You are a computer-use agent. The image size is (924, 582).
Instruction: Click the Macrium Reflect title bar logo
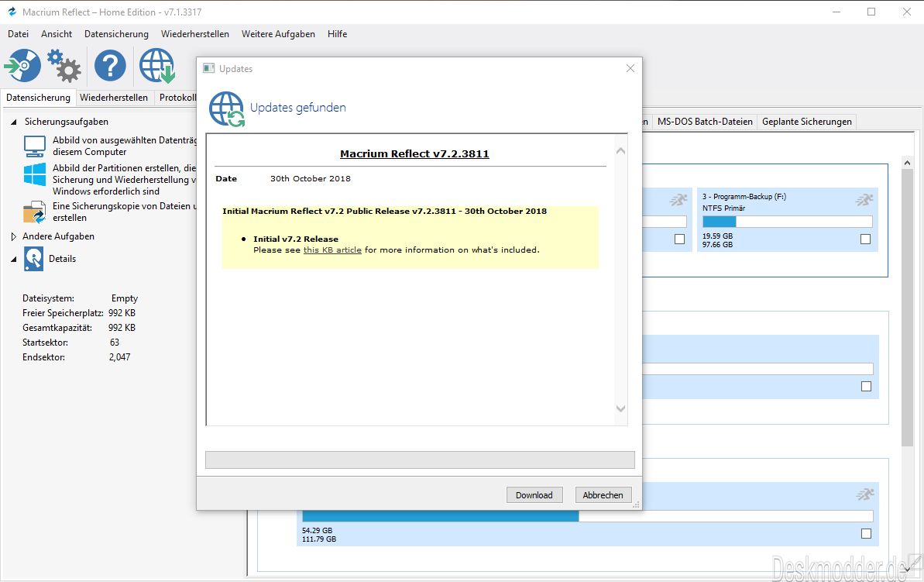coord(12,12)
